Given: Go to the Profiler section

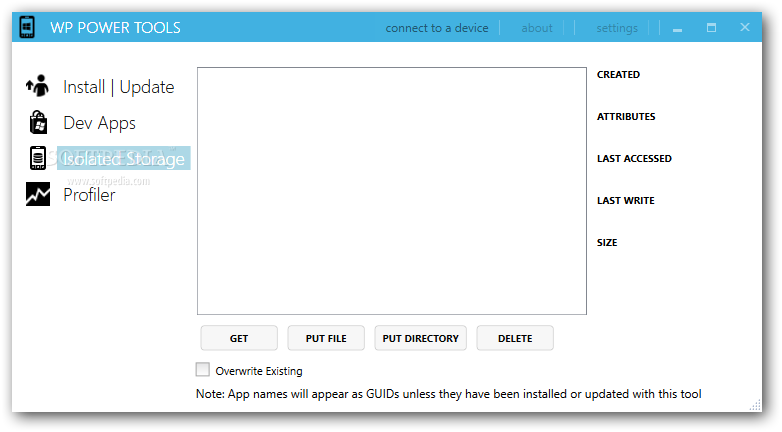Looking at the screenshot, I should point(89,195).
